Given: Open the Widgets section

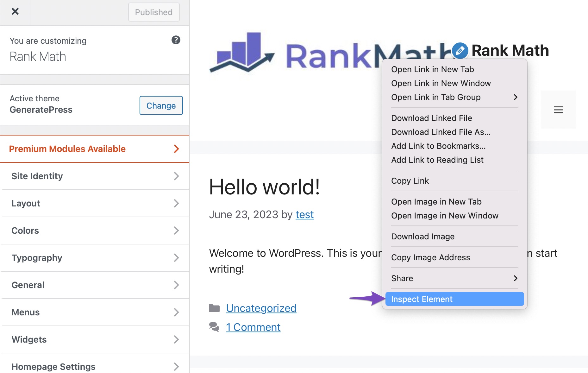Looking at the screenshot, I should pyautogui.click(x=95, y=339).
